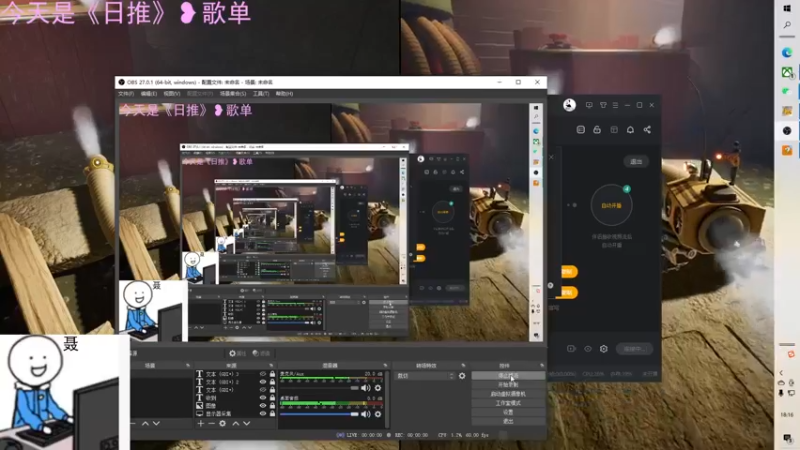The width and height of the screenshot is (800, 450).
Task: Open 麦克风/Aux audio settings gear
Action: coord(378,388)
